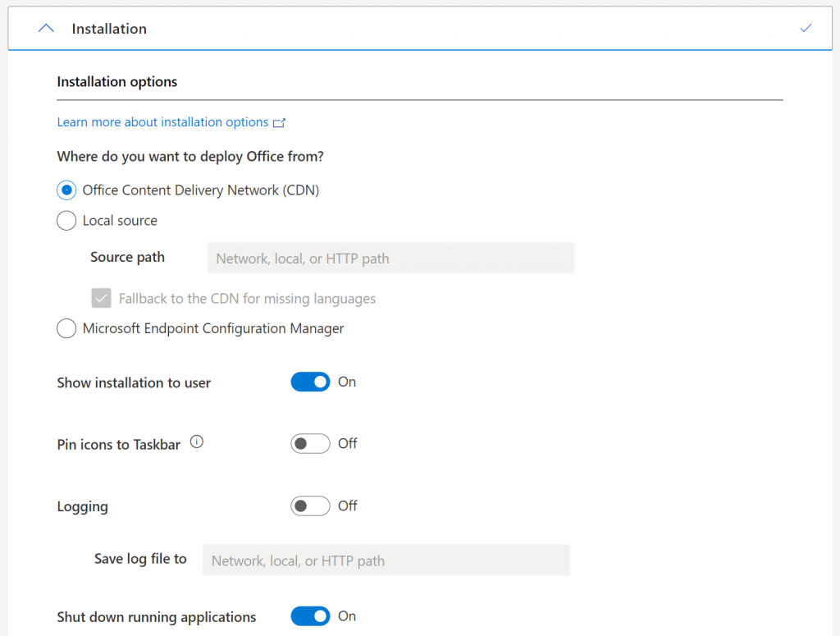
Task: Turn off Shut down running applications toggle
Action: click(x=310, y=616)
